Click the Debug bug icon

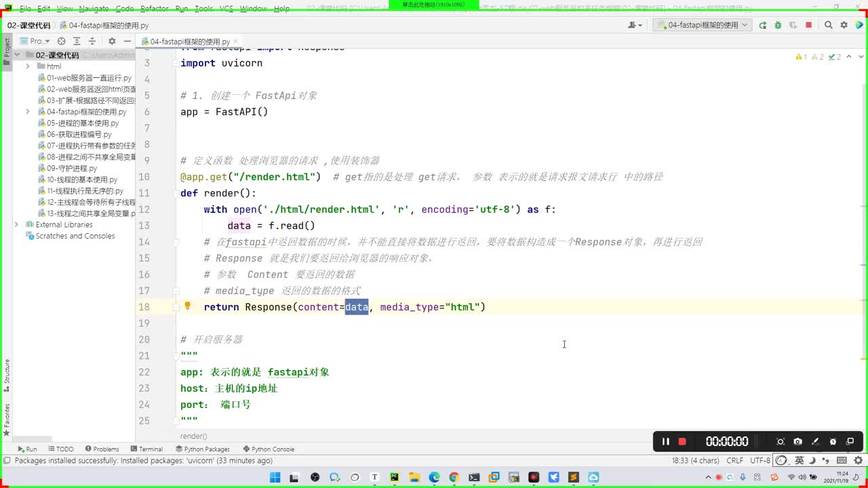click(778, 25)
